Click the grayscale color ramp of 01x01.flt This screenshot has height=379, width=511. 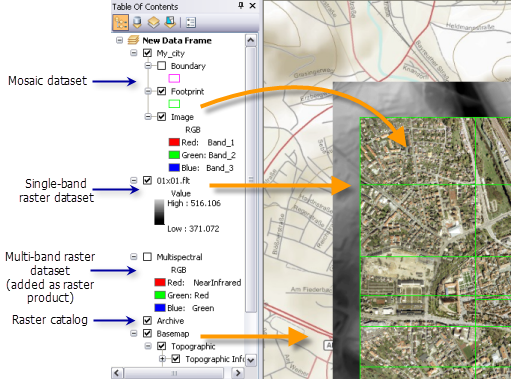159,212
